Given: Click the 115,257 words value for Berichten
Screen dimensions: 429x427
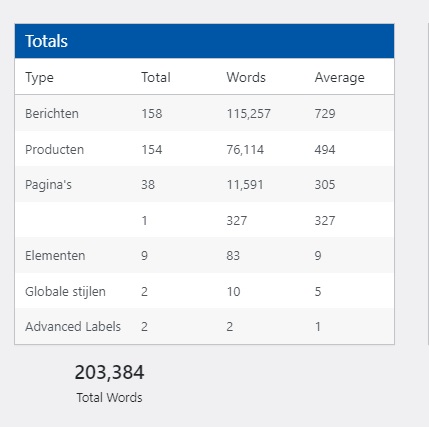Looking at the screenshot, I should [x=249, y=114].
